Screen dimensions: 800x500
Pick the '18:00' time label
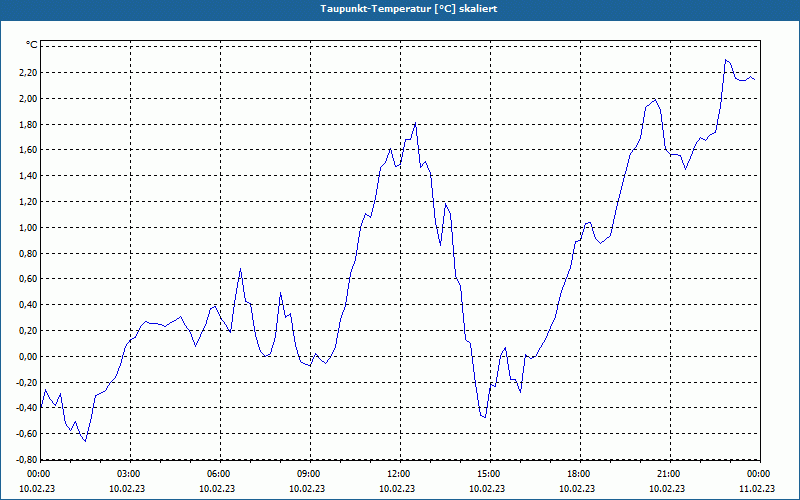point(580,474)
